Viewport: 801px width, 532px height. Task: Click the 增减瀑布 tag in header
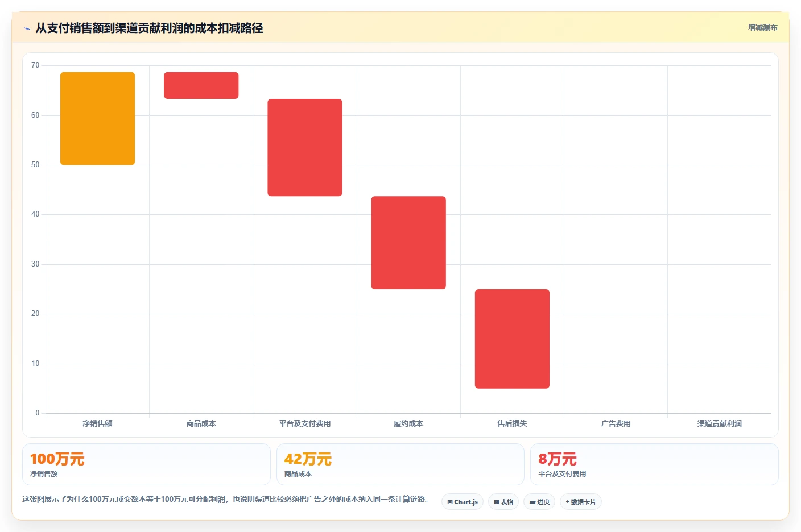[x=762, y=27]
